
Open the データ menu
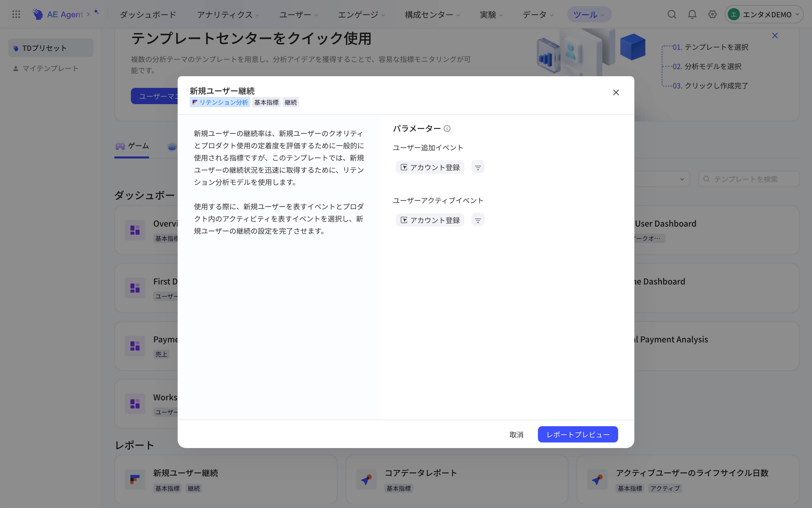[x=538, y=14]
